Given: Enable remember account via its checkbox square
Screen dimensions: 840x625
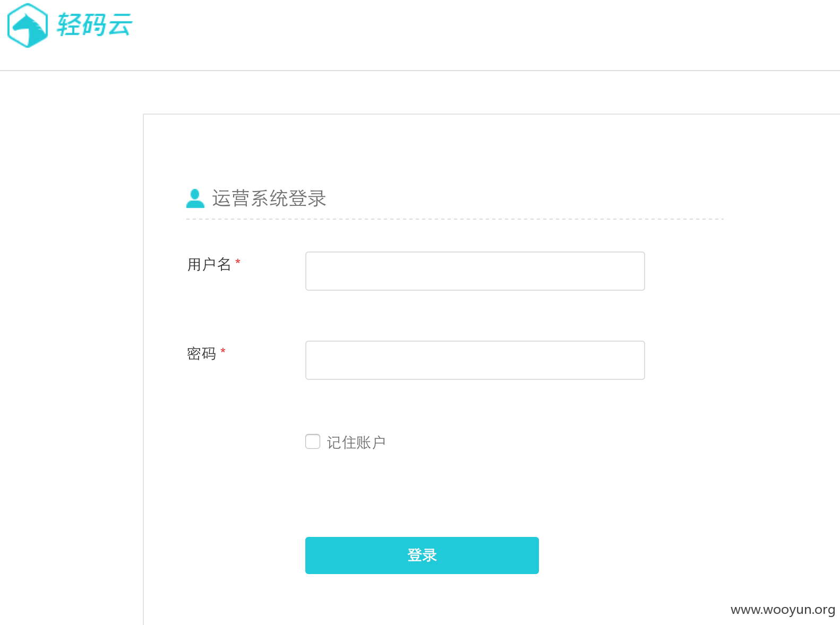Looking at the screenshot, I should coord(313,441).
